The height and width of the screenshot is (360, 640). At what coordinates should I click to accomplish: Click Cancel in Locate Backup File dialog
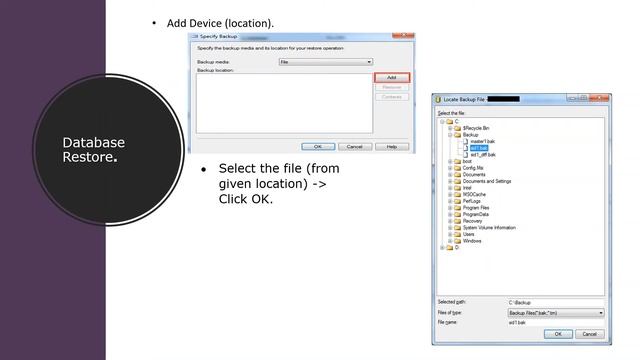[589, 334]
